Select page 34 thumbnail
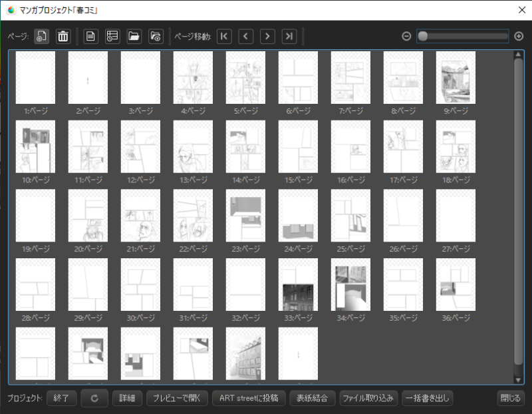This screenshot has height=414, width=532. (x=350, y=284)
